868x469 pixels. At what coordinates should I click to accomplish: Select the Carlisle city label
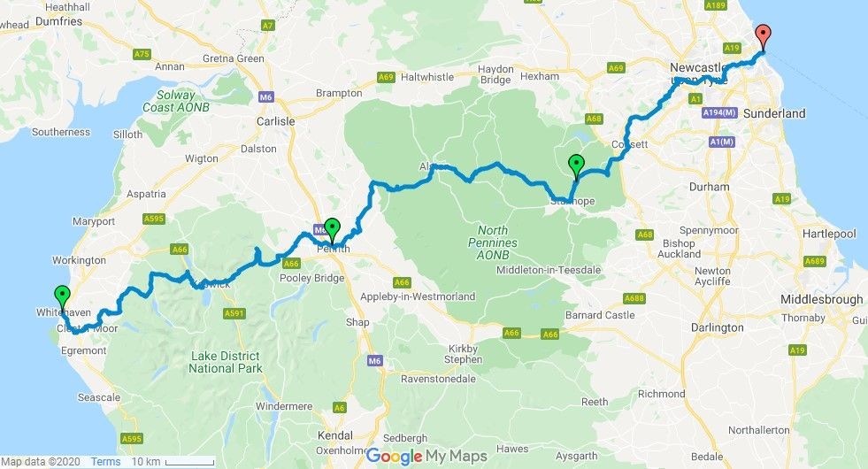coord(275,120)
